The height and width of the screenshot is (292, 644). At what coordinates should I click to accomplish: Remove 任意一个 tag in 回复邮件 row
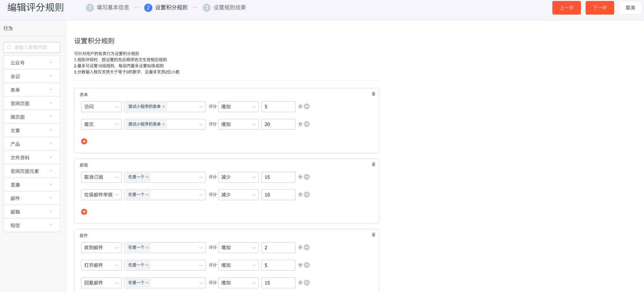point(147,283)
